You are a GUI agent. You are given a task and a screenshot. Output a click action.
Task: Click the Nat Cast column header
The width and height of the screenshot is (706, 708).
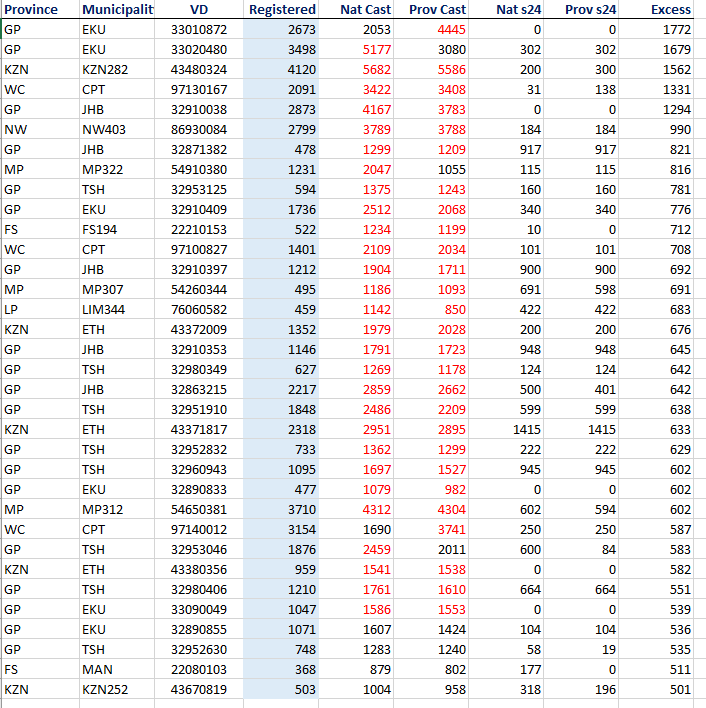click(366, 9)
